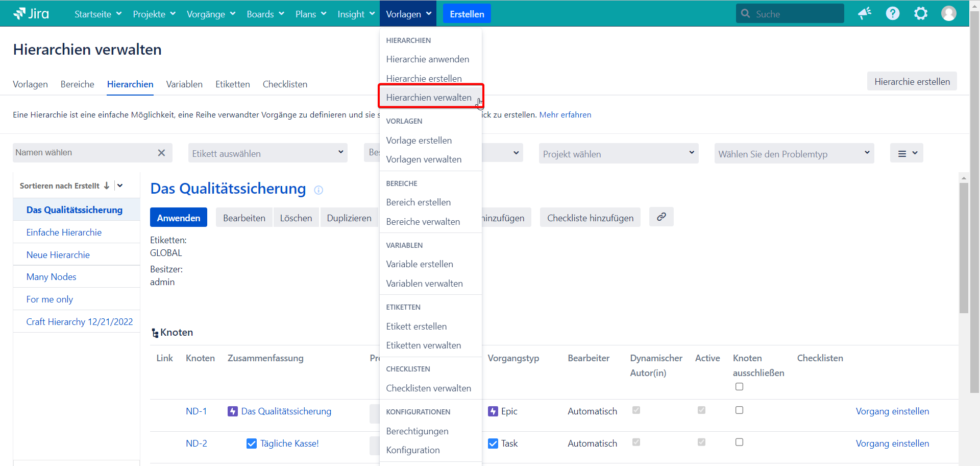Open the Mehr erfahren link

tap(565, 115)
